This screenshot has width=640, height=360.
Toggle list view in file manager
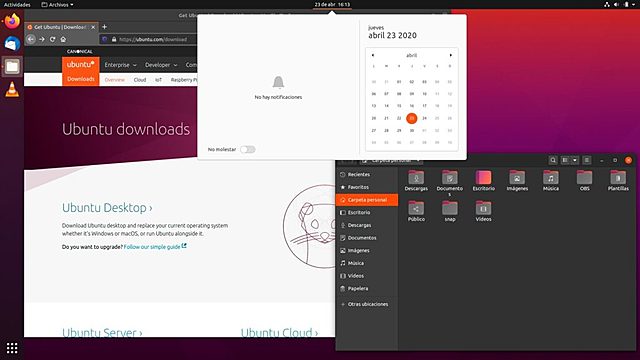tap(565, 160)
